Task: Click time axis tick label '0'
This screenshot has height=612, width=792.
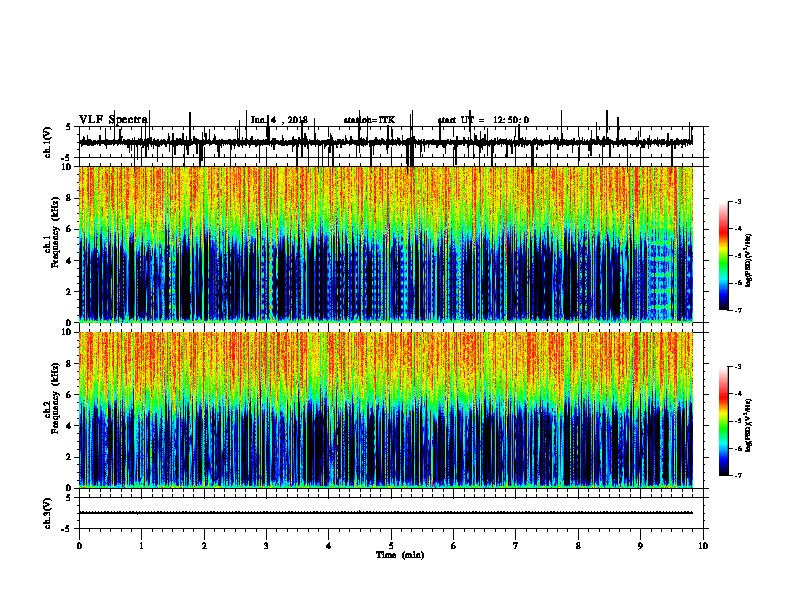Action: coord(79,546)
